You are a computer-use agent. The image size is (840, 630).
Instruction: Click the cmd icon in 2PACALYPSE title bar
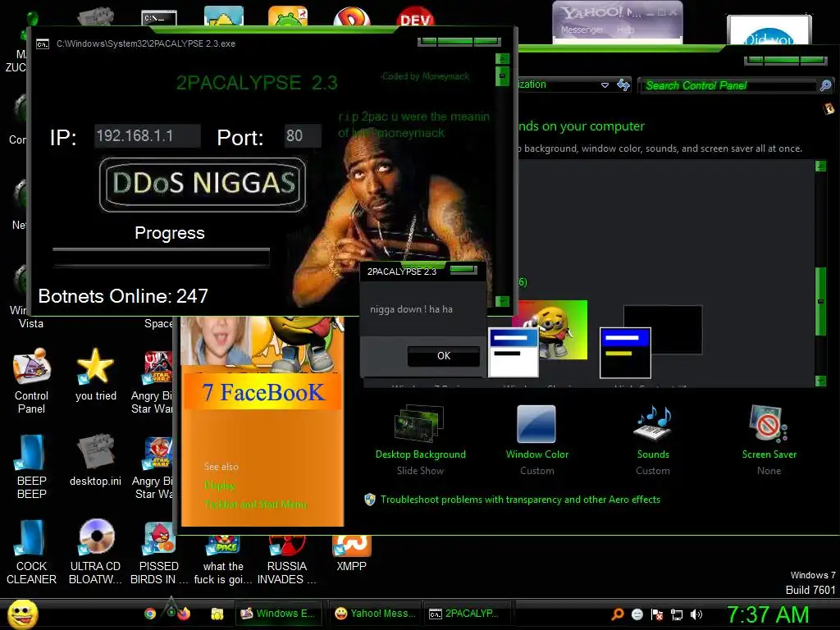tap(43, 44)
